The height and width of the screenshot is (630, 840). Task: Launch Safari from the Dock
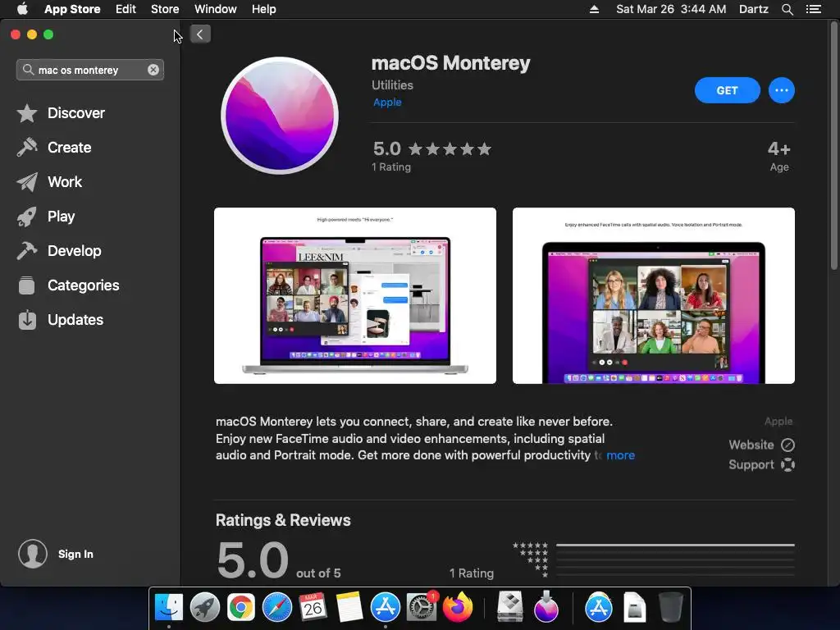pyautogui.click(x=277, y=608)
